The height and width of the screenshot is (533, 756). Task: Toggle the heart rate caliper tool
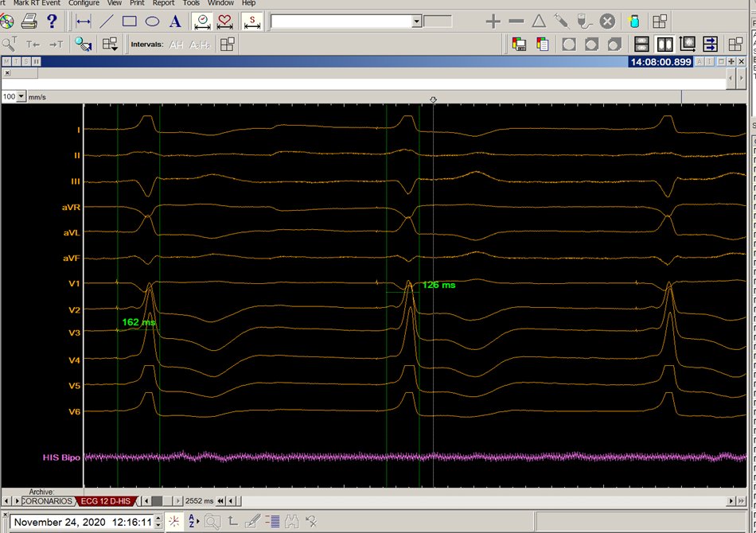[224, 21]
